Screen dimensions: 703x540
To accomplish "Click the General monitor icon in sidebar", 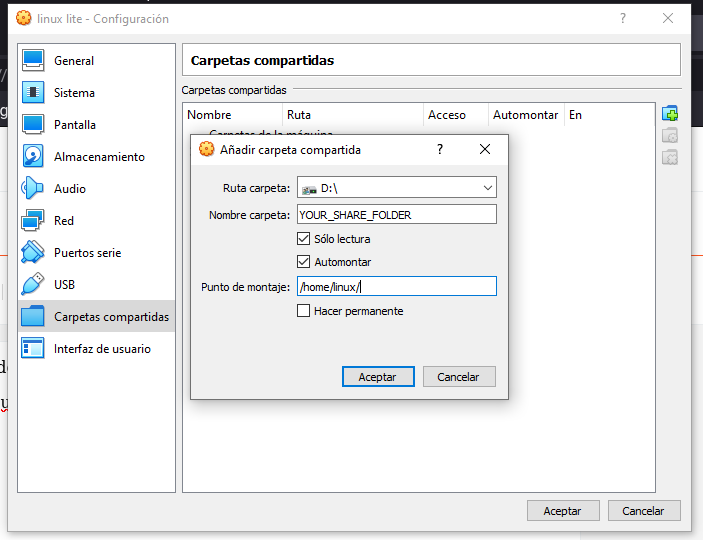I will tap(33, 61).
